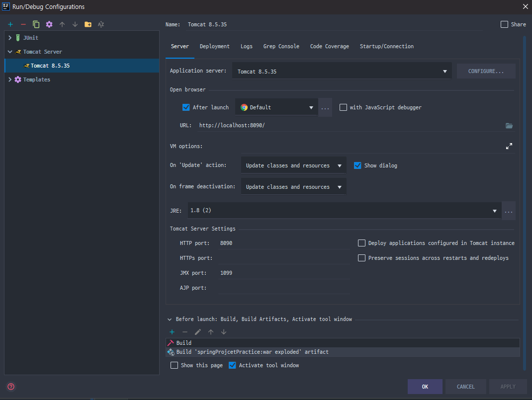
Task: Click the VM options input field
Action: pos(371,146)
